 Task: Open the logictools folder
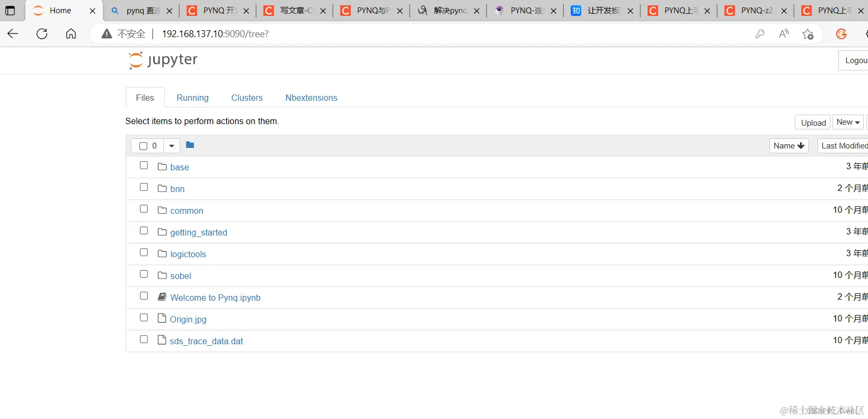point(188,254)
